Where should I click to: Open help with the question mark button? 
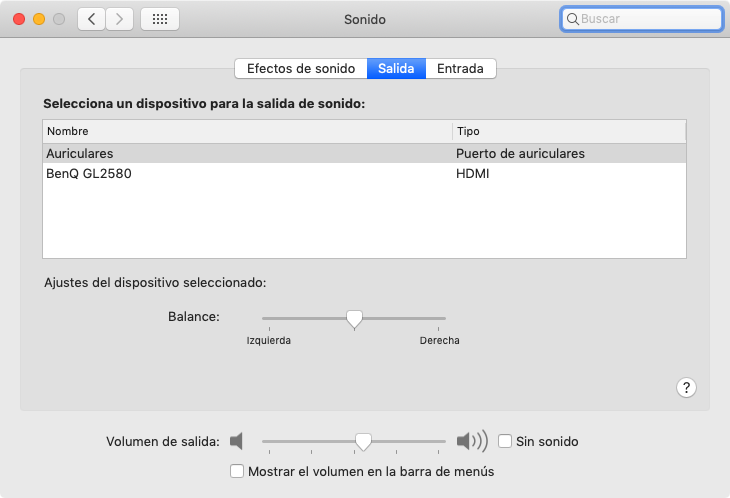pyautogui.click(x=686, y=387)
